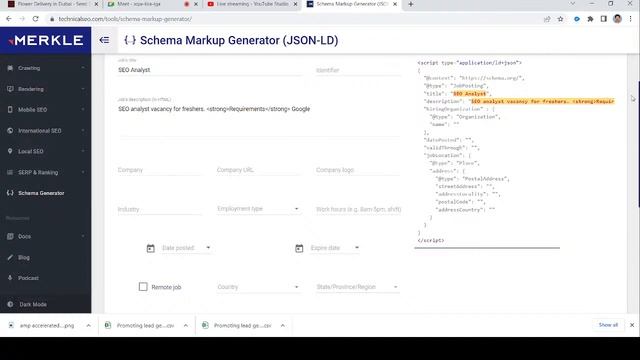Expand the Docs section chevron

(x=83, y=236)
